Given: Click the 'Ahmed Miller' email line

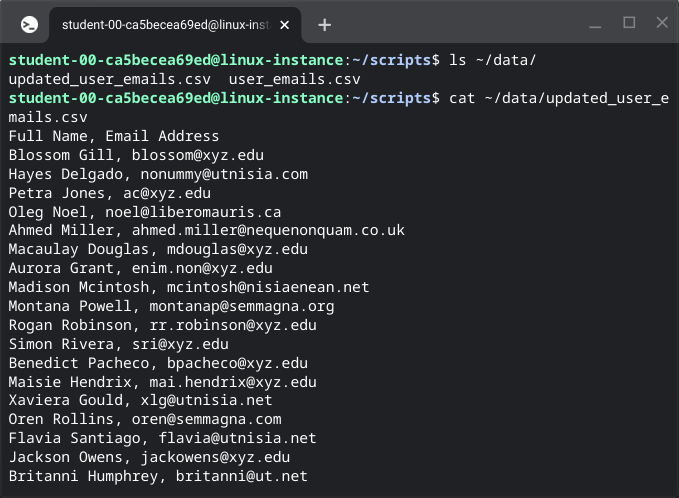Looking at the screenshot, I should (207, 230).
